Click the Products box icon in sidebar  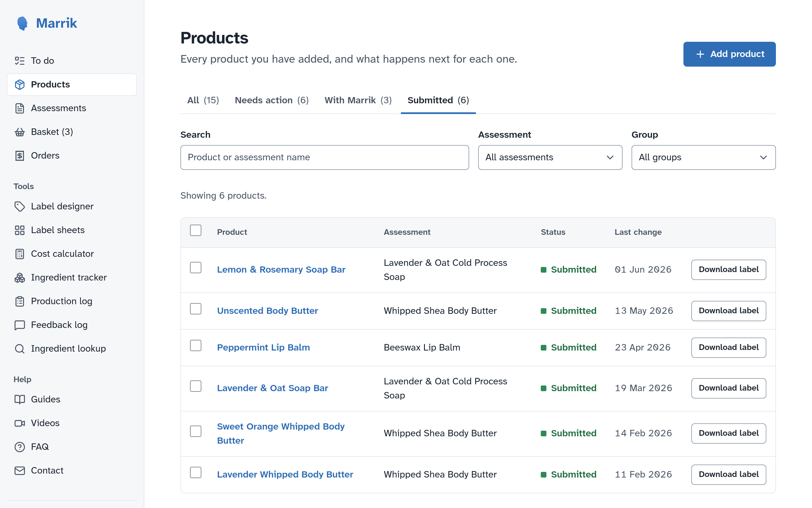[20, 85]
